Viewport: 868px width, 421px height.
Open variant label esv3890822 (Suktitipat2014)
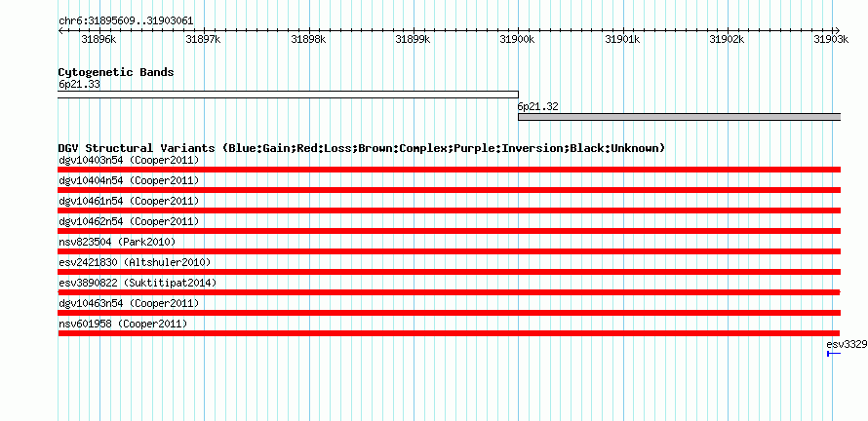click(x=138, y=284)
